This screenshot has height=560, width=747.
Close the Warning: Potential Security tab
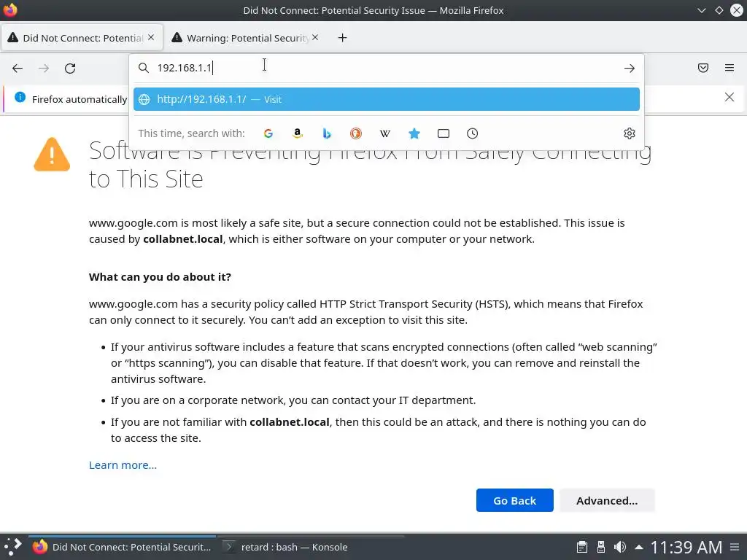click(x=315, y=37)
